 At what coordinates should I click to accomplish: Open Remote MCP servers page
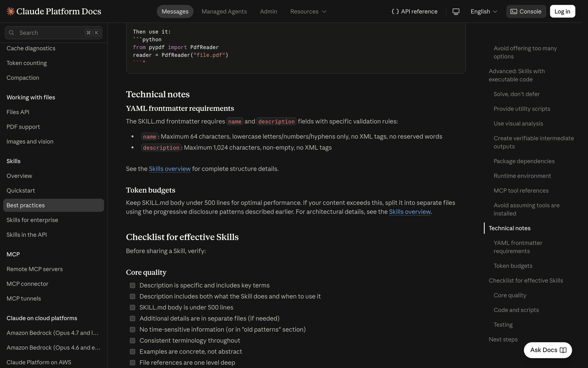click(35, 269)
